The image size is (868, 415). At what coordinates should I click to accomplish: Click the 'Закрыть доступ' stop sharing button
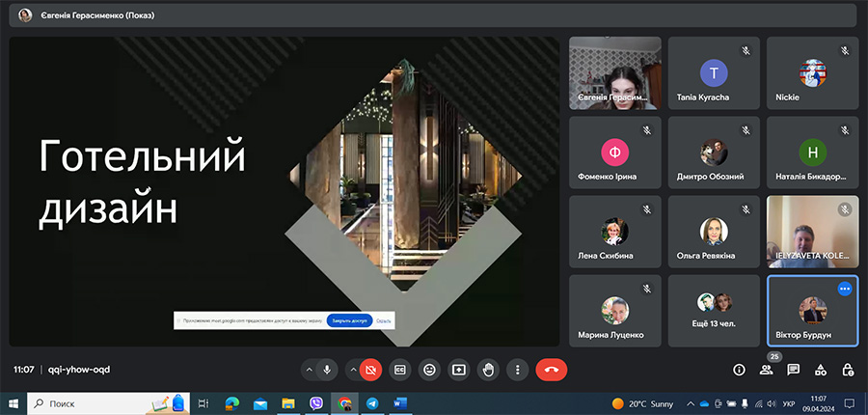coord(349,320)
